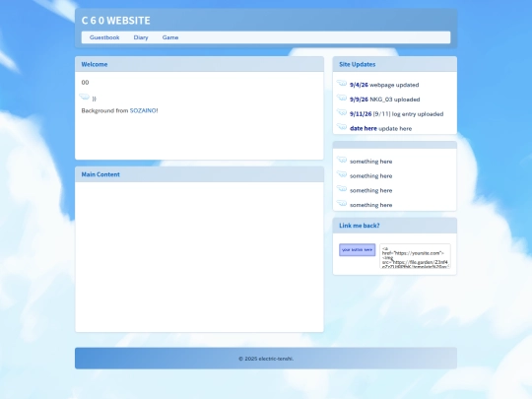Viewport: 532px width, 399px height.
Task: Click the wing icon in Welcome panel
Action: tap(84, 97)
